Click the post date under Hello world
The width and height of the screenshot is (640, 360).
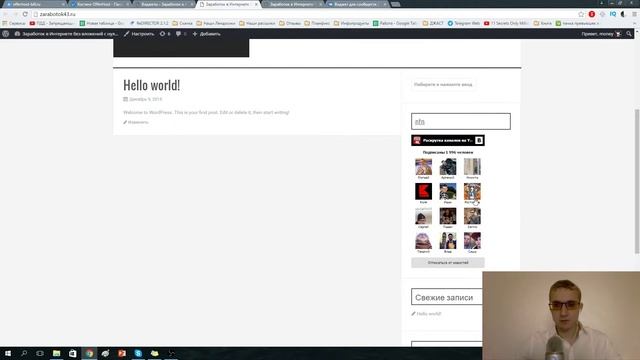(146, 99)
